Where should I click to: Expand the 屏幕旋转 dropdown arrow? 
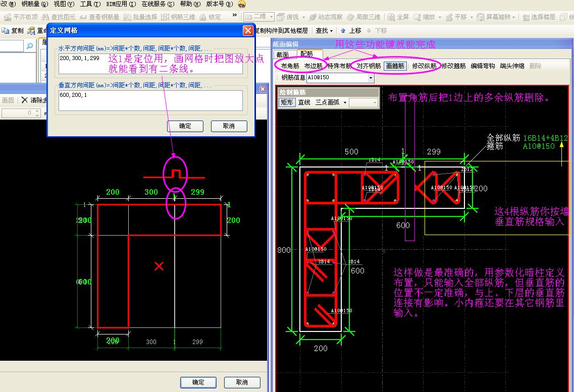[514, 17]
